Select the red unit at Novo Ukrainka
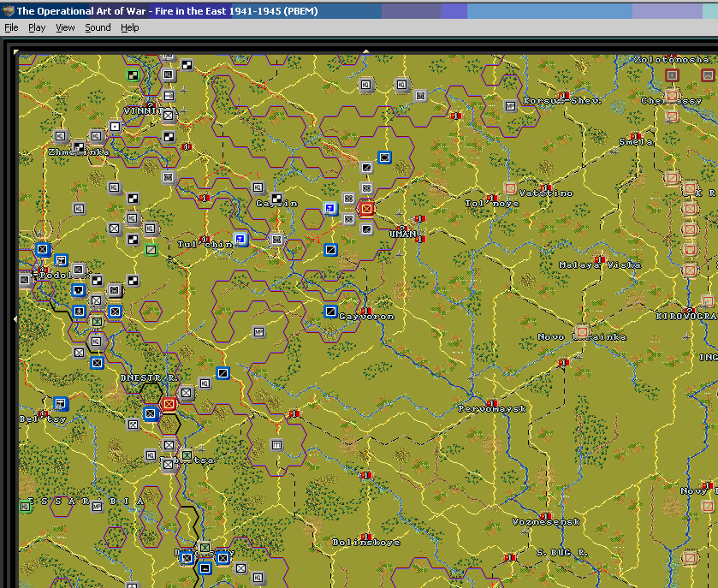The height and width of the screenshot is (588, 718). [582, 331]
